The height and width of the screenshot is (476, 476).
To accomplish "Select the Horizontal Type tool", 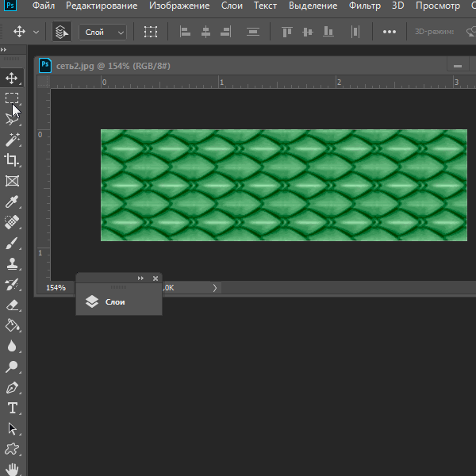I will point(12,408).
